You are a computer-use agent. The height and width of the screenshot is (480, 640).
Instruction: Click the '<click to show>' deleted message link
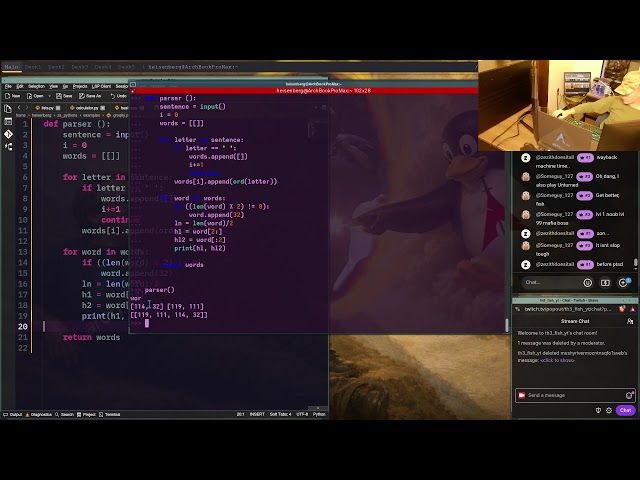click(557, 360)
